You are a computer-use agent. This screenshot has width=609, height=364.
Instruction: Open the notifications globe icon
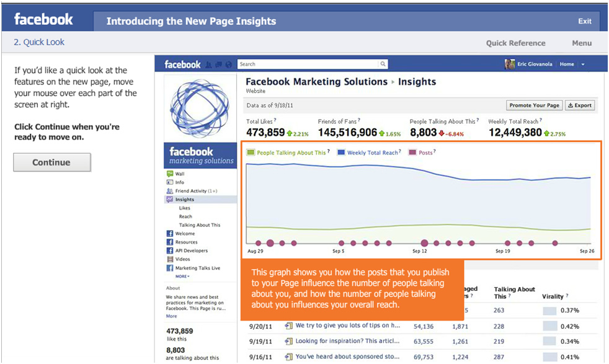[228, 64]
